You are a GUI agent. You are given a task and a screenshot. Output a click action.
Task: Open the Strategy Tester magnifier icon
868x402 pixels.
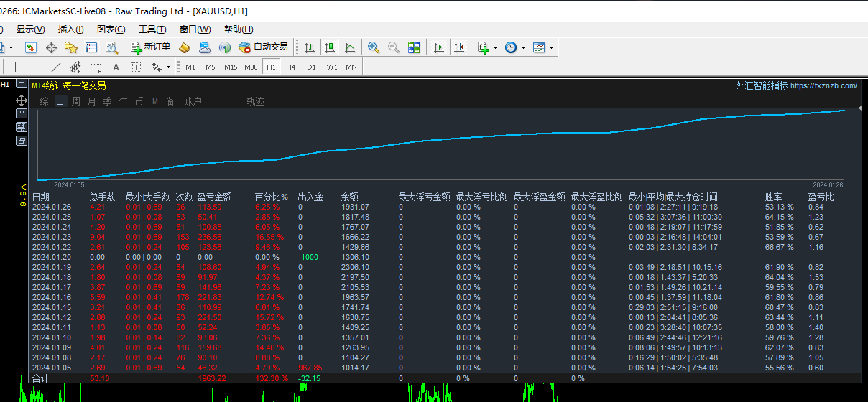(111, 47)
